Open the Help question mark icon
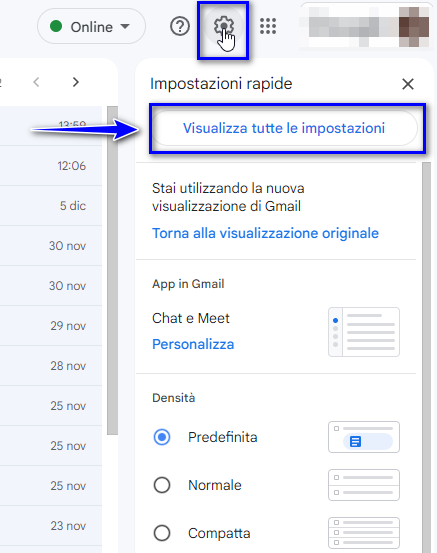Viewport: 437px width, 553px height. [x=180, y=26]
